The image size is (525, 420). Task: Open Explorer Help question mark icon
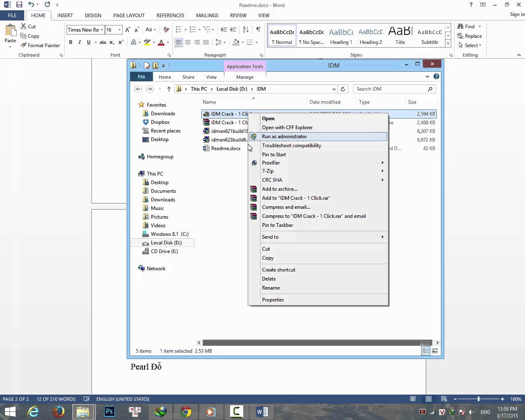point(436,76)
